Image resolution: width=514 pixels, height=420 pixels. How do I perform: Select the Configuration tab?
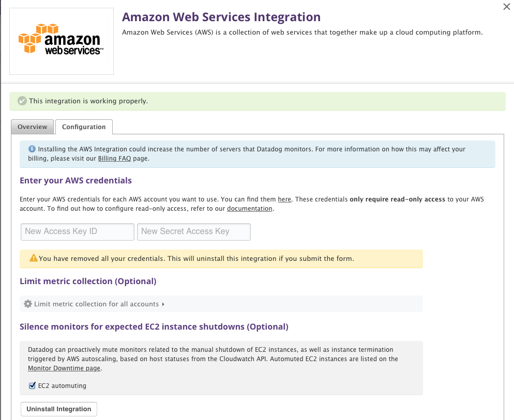point(84,127)
